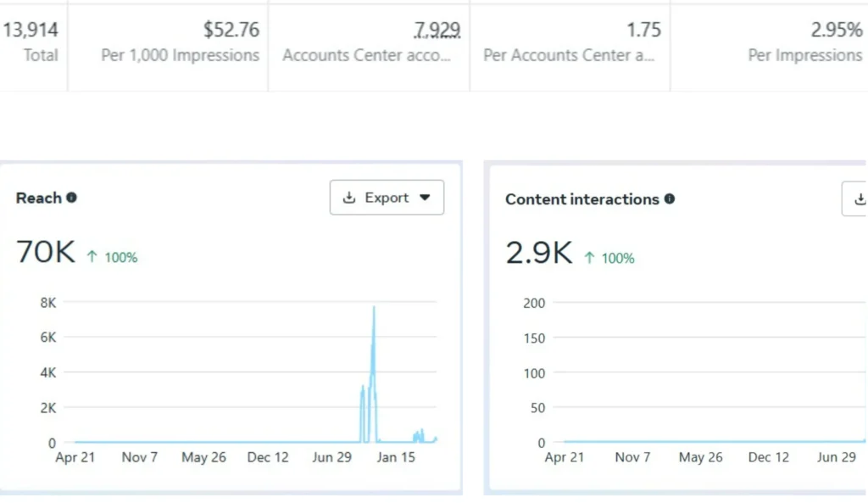Click the Content interactions heading
The width and height of the screenshot is (868, 503).
[x=581, y=199]
